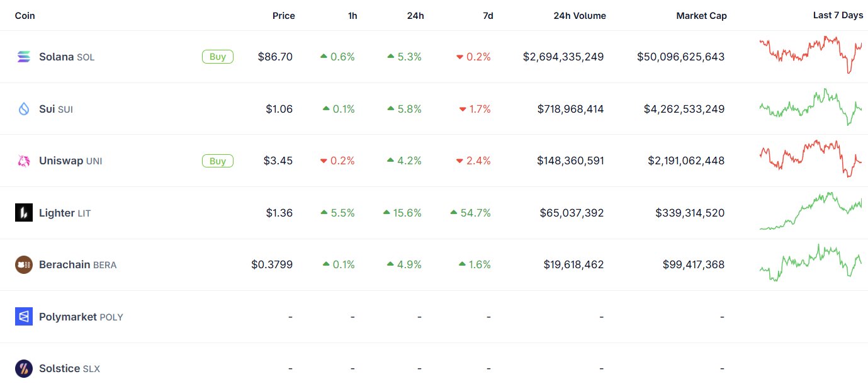The width and height of the screenshot is (868, 391).
Task: Sort by the Market Cap header
Action: pyautogui.click(x=701, y=16)
